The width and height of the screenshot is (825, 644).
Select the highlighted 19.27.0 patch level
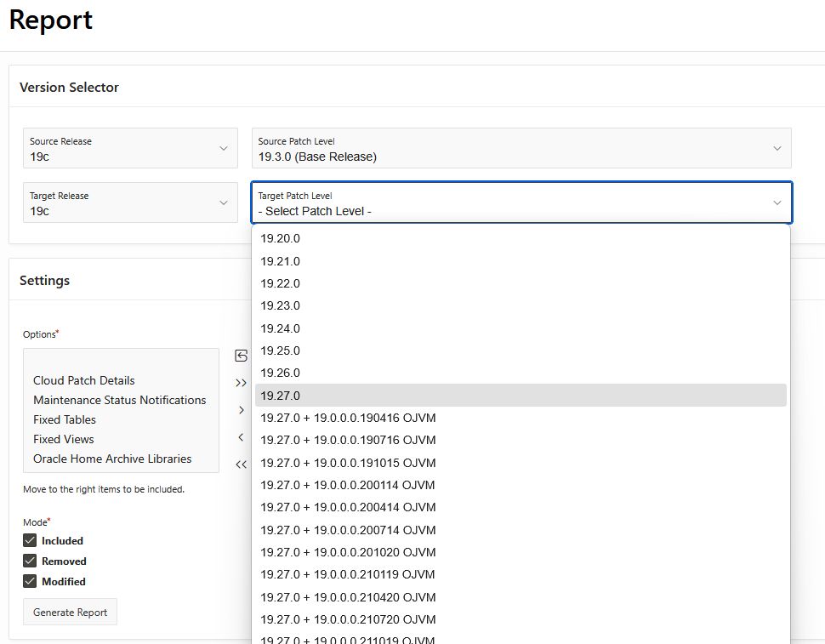coord(521,395)
